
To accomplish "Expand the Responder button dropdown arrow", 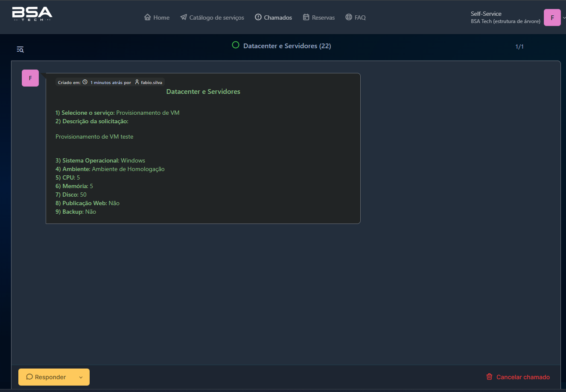I will [81, 377].
